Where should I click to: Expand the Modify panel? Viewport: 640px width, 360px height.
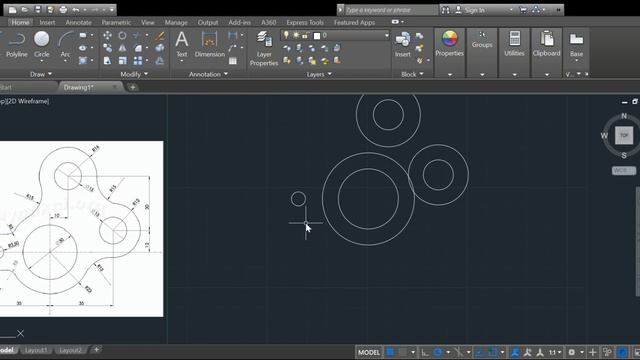(134, 74)
